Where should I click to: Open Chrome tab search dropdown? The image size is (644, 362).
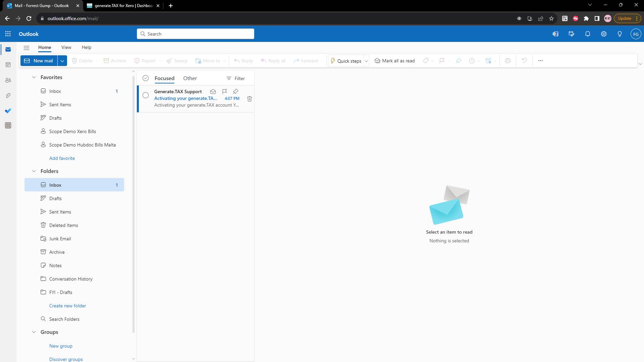click(590, 5)
